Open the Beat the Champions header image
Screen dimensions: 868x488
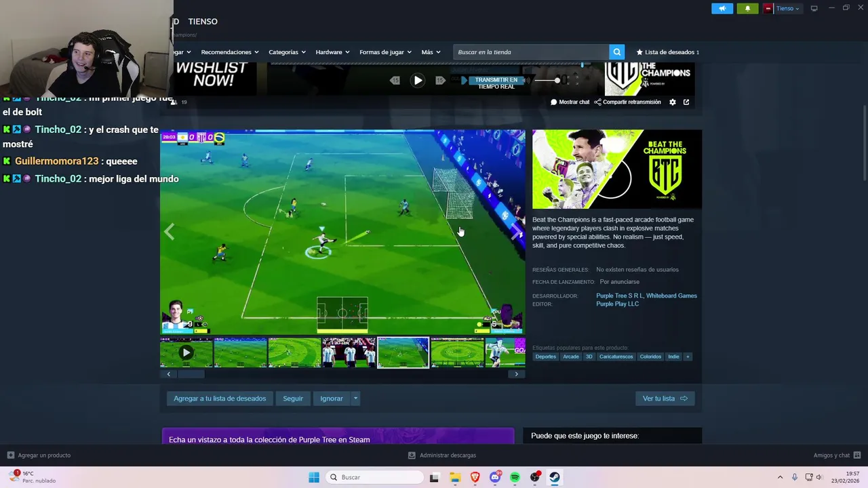(x=617, y=169)
